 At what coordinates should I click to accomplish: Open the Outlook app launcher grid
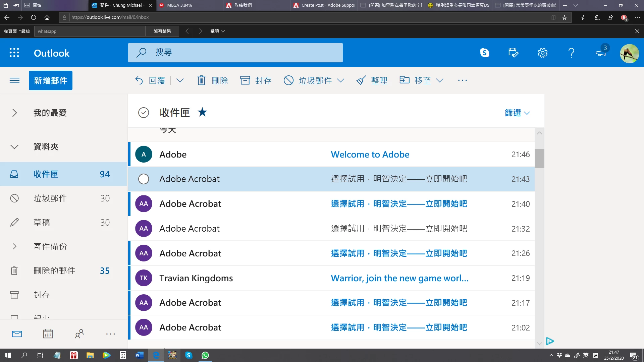(x=14, y=53)
